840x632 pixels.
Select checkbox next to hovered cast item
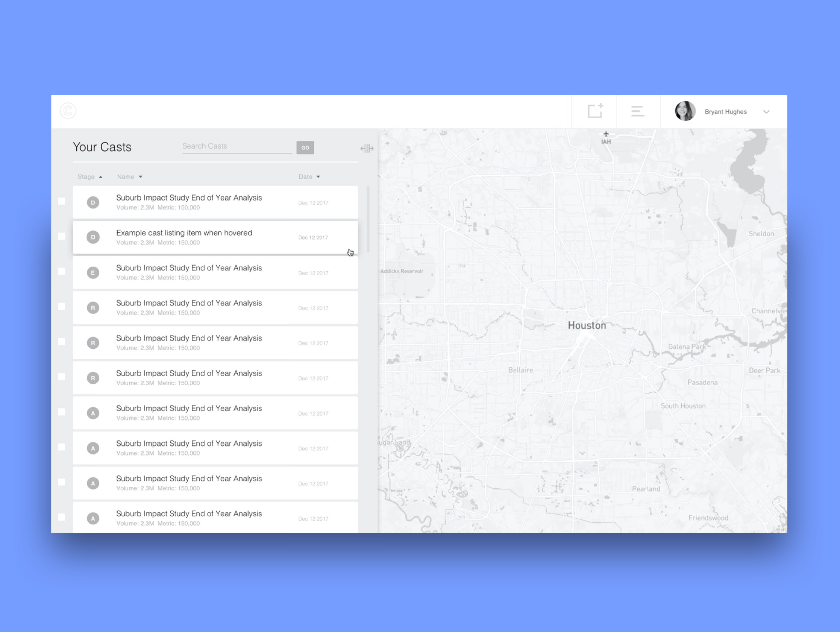62,236
